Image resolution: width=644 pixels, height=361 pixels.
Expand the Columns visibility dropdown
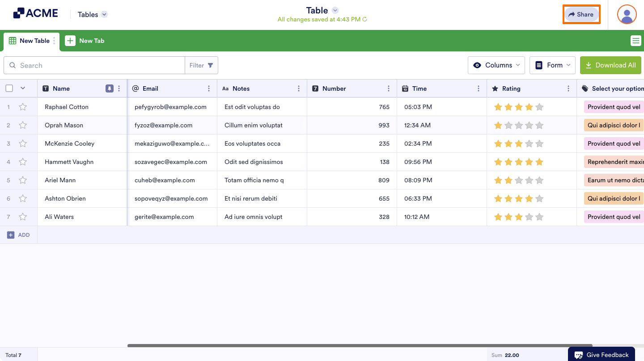point(496,65)
